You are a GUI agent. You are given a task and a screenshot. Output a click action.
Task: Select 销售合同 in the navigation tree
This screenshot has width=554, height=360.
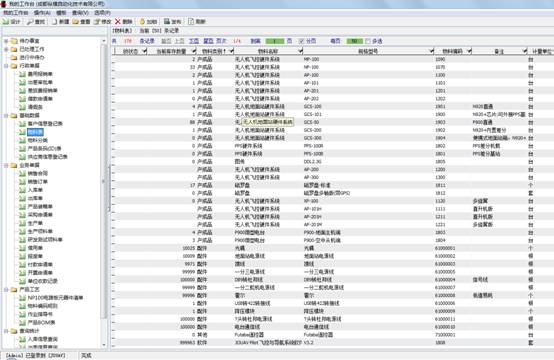[x=38, y=173]
